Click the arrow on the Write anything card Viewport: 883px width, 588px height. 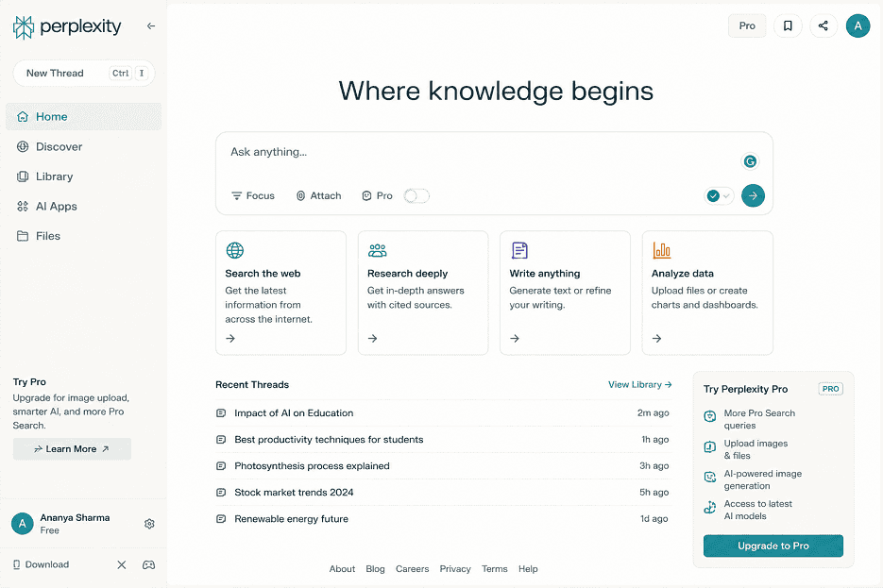coord(515,338)
